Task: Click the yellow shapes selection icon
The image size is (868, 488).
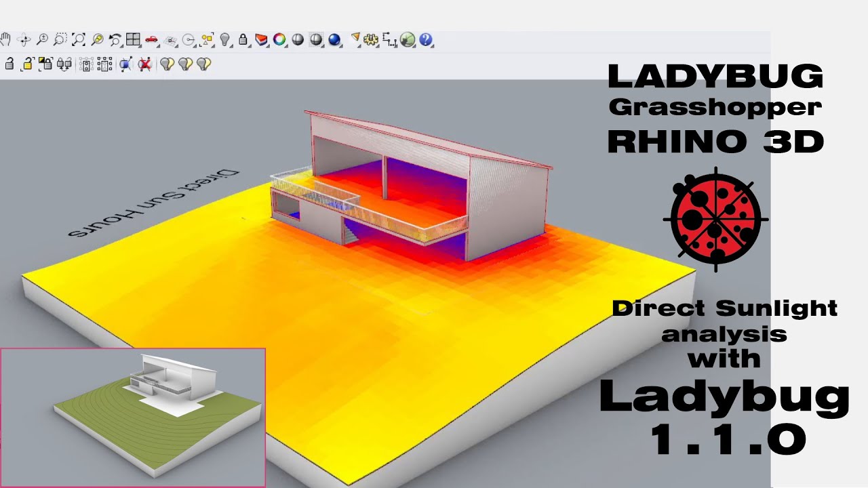Action: [x=207, y=39]
